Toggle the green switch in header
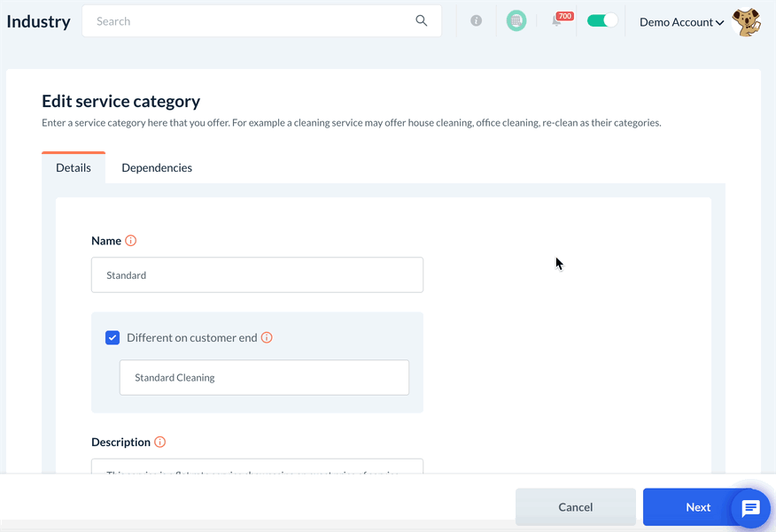 pyautogui.click(x=602, y=20)
